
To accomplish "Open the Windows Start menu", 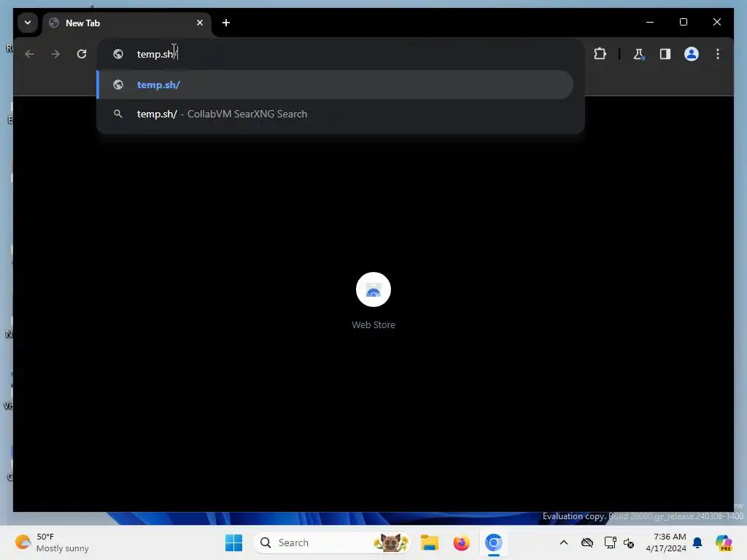I will [x=233, y=542].
